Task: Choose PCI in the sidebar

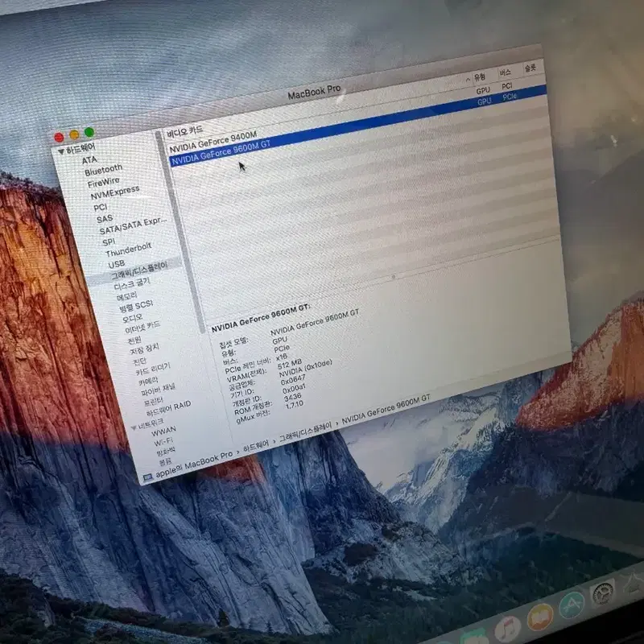Action: click(101, 208)
